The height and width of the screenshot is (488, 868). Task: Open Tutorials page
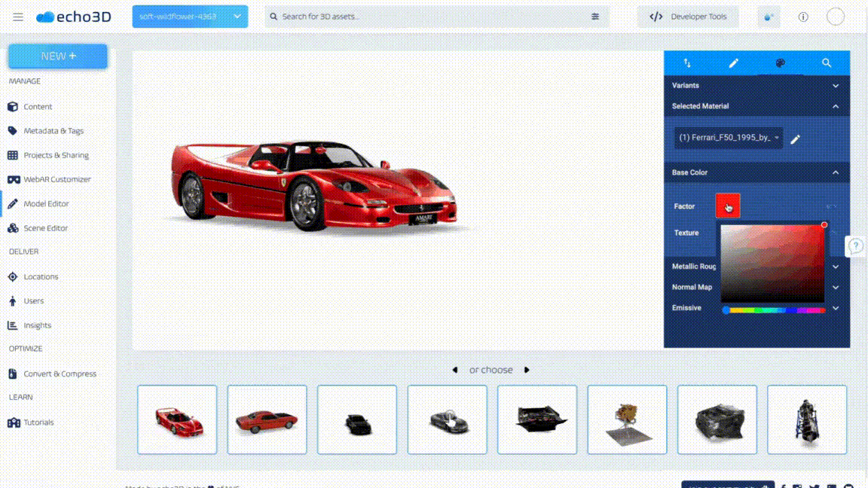pyautogui.click(x=38, y=422)
